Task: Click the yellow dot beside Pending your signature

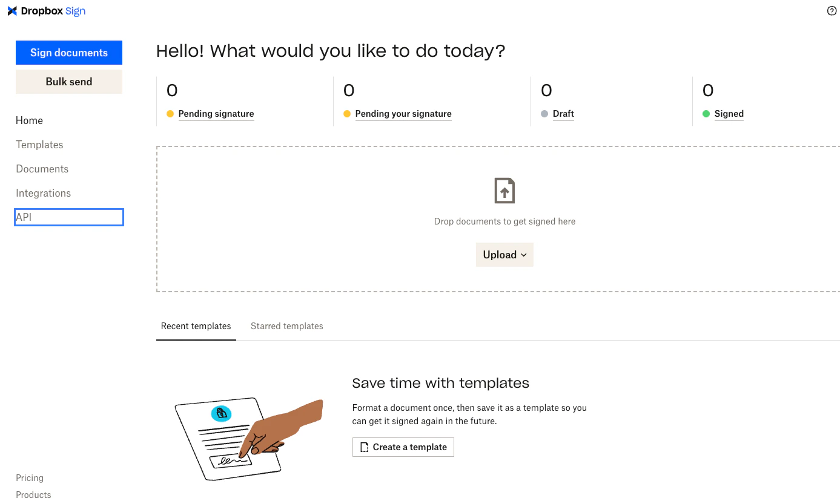Action: pos(347,114)
